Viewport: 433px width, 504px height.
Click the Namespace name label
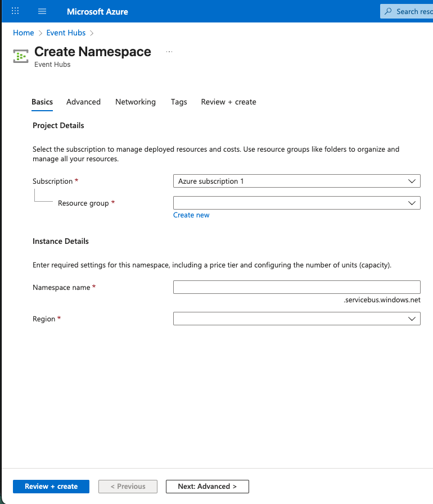point(61,287)
